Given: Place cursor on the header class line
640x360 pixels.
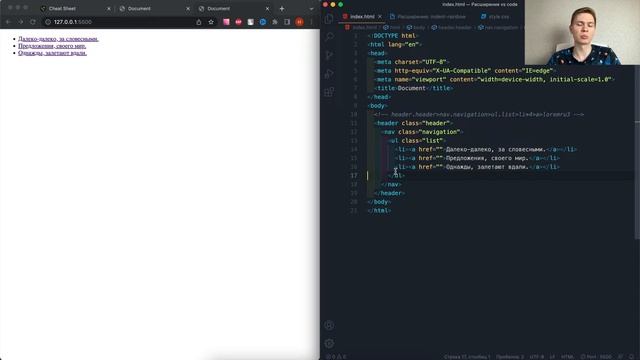Looking at the screenshot, I should [x=413, y=123].
